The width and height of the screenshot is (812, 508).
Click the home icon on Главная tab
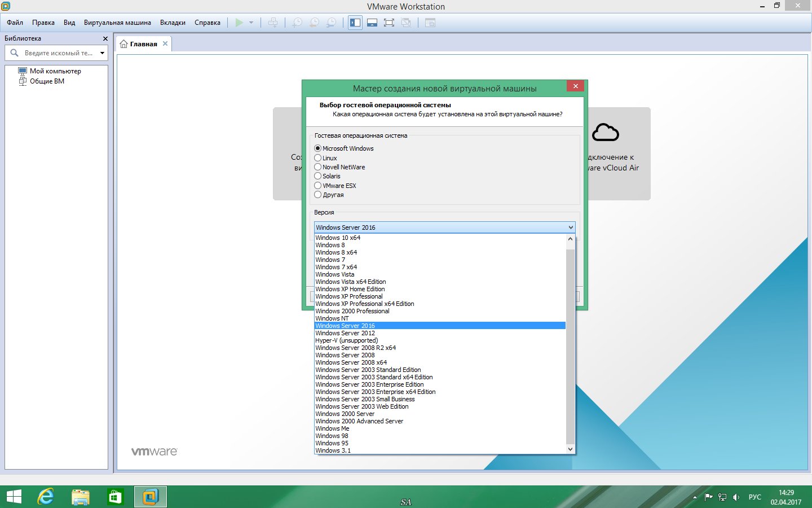[x=123, y=43]
